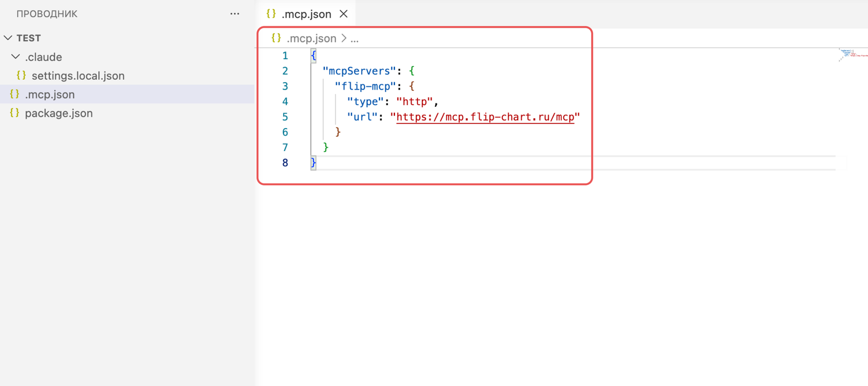Click the opening brace on line 1
This screenshot has height=386, width=868.
(313, 56)
